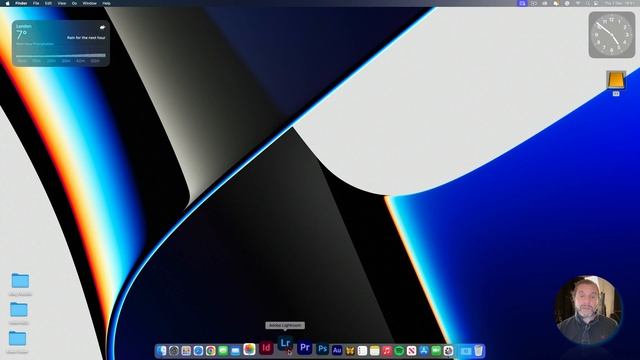The height and width of the screenshot is (360, 640).
Task: Open the external drive icon on desktop
Action: (616, 80)
